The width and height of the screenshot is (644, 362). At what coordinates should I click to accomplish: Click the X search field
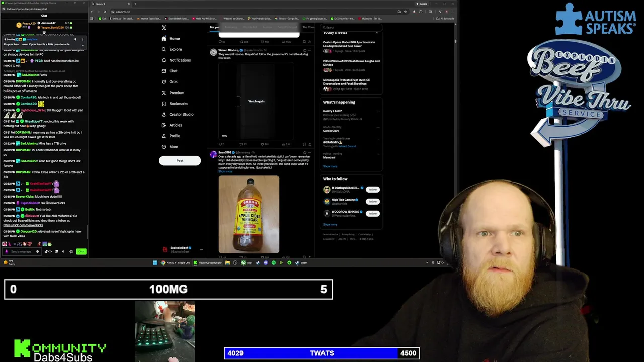[351, 27]
